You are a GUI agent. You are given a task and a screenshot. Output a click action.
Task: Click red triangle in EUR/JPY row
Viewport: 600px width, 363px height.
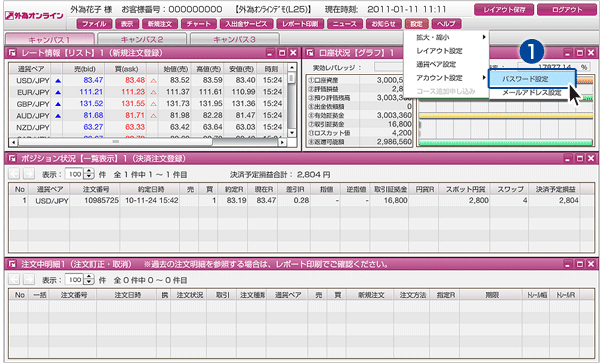click(153, 92)
